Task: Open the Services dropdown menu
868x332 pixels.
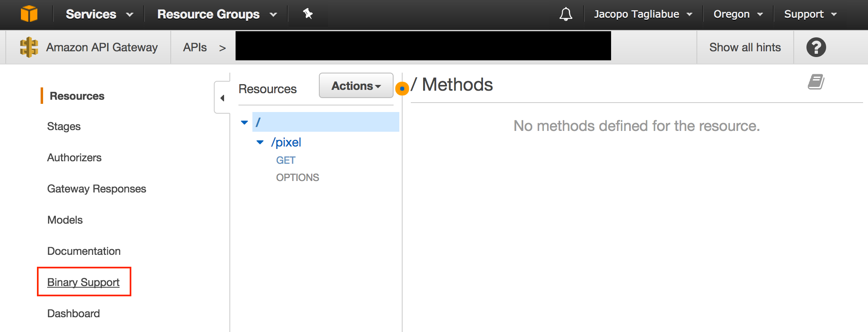Action: point(99,14)
